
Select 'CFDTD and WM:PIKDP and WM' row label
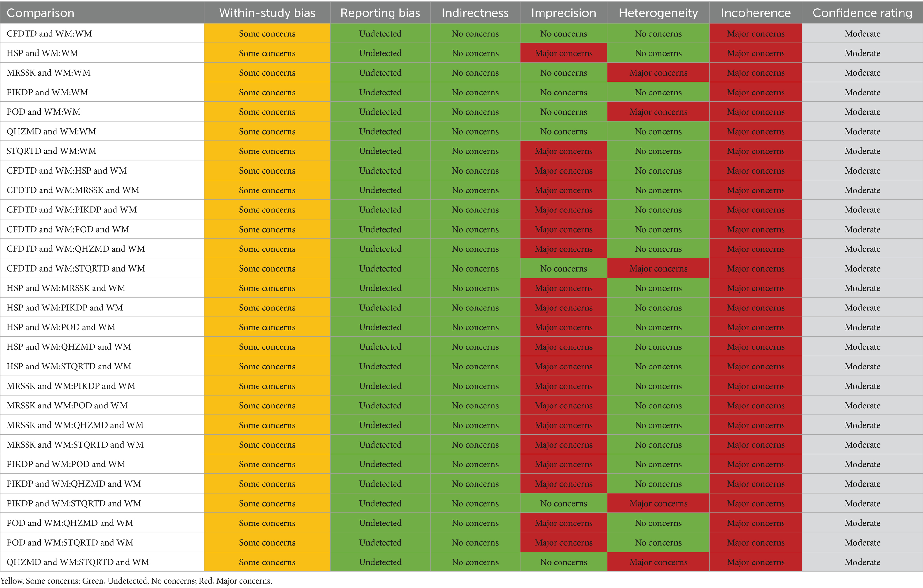click(x=72, y=210)
